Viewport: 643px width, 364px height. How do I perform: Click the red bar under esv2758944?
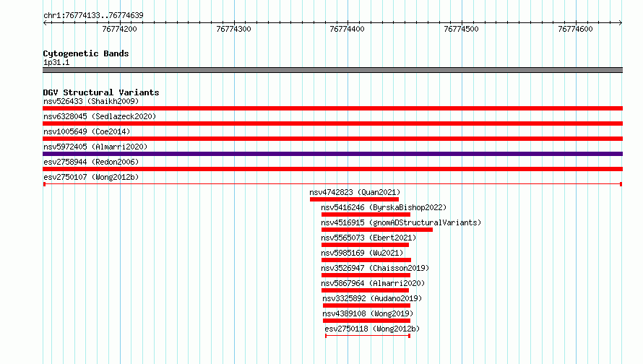[332, 169]
